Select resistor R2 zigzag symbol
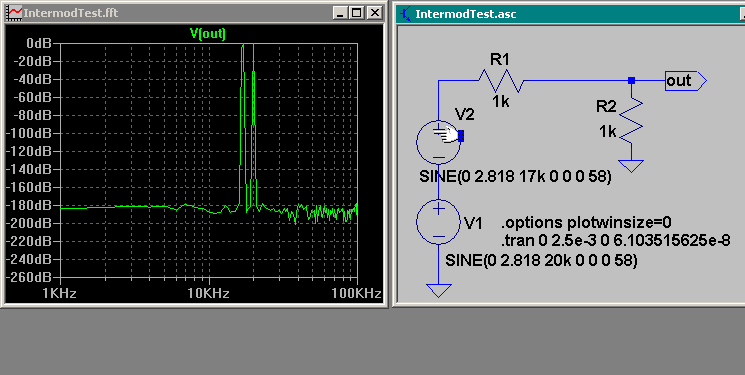The width and height of the screenshot is (745, 375). (x=631, y=121)
